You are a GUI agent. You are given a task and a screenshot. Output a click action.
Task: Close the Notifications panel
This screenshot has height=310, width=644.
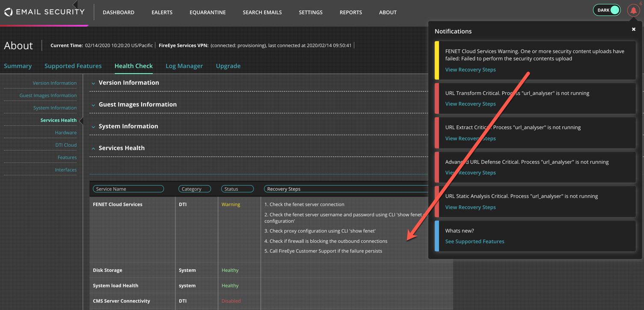[634, 29]
